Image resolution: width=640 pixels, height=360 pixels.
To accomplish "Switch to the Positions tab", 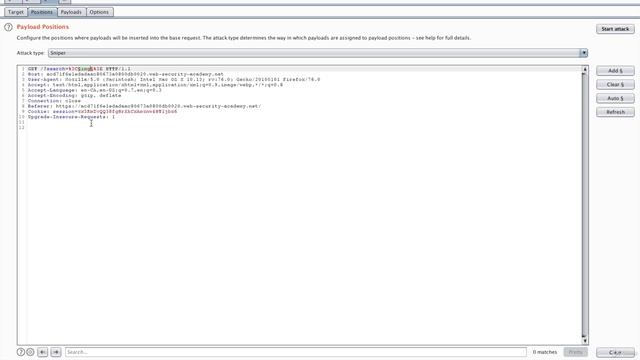I will (x=42, y=12).
